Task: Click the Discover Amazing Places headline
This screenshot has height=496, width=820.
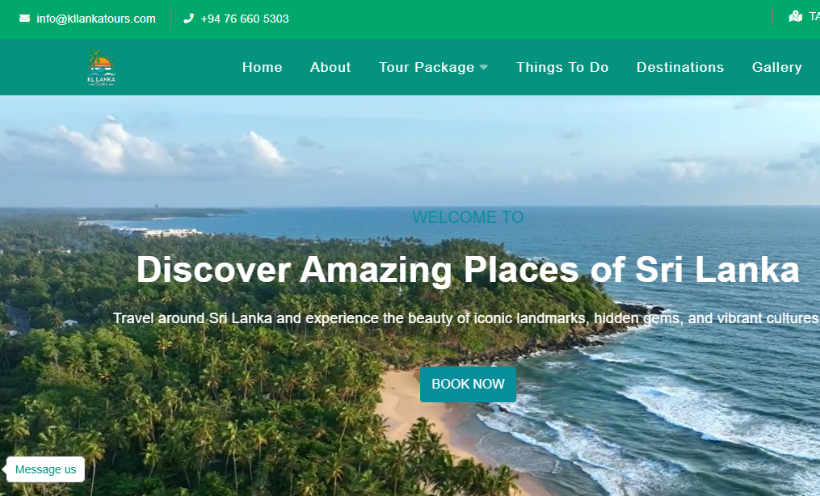Action: pyautogui.click(x=468, y=269)
